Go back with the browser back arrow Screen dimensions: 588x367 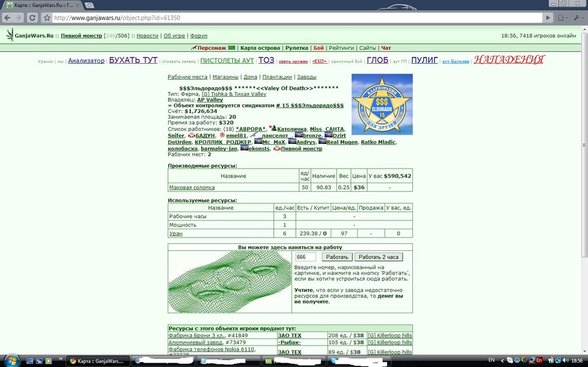[7, 18]
